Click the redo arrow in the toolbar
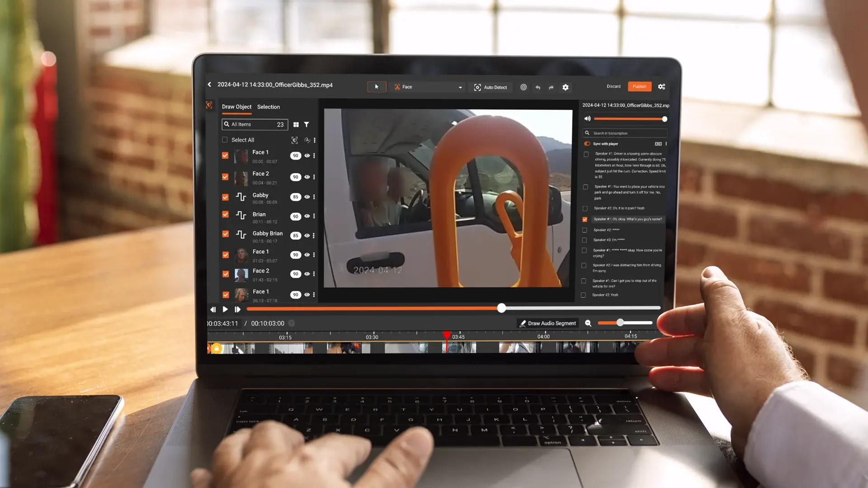The width and height of the screenshot is (868, 488). 551,87
